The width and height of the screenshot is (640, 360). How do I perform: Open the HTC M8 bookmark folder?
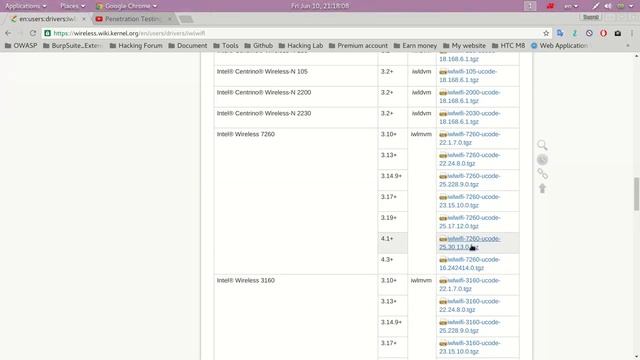click(508, 45)
